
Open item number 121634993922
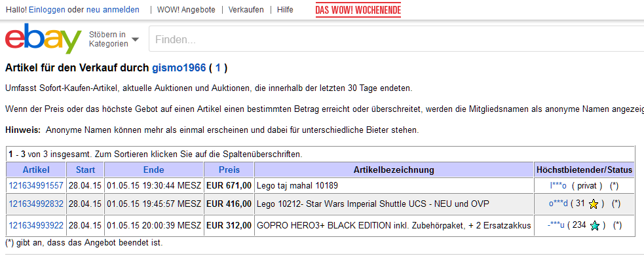(36, 225)
